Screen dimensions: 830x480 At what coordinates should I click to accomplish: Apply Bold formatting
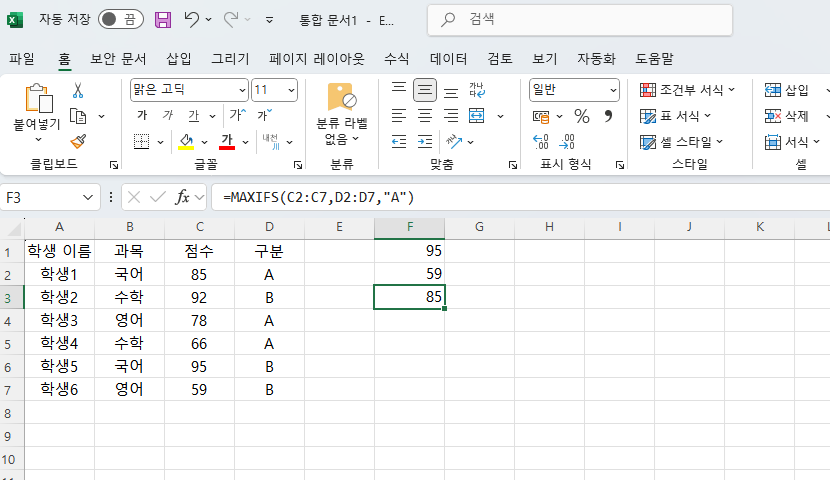(x=141, y=115)
